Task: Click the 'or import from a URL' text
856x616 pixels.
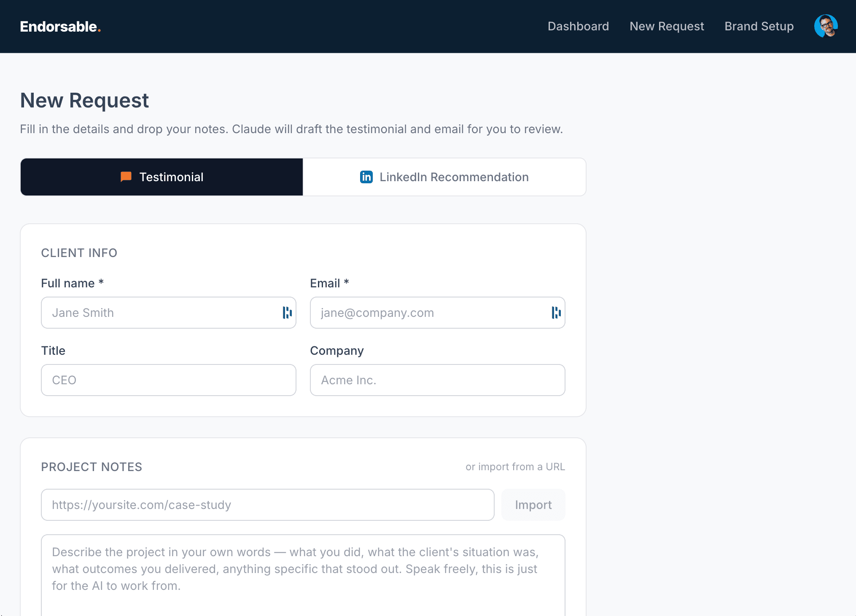Action: pyautogui.click(x=515, y=467)
